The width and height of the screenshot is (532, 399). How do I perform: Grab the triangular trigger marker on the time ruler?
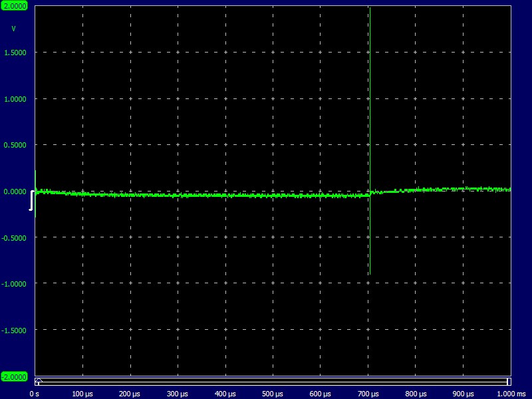39,380
